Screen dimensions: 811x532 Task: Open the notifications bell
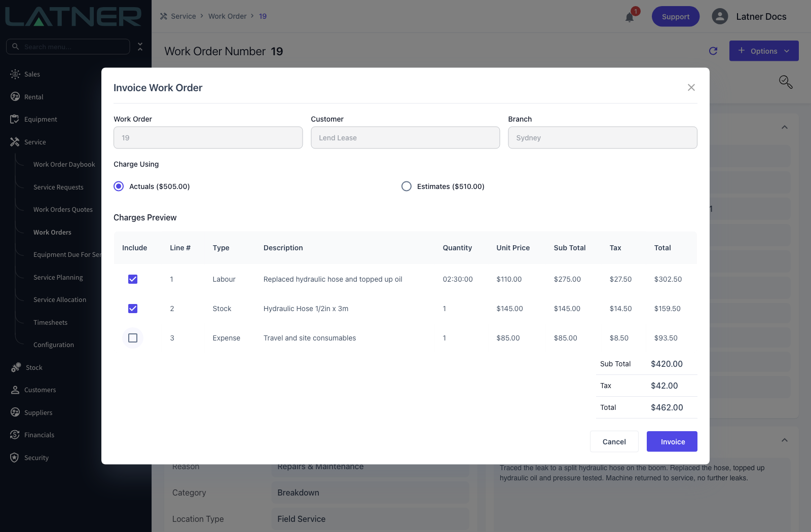coord(630,17)
